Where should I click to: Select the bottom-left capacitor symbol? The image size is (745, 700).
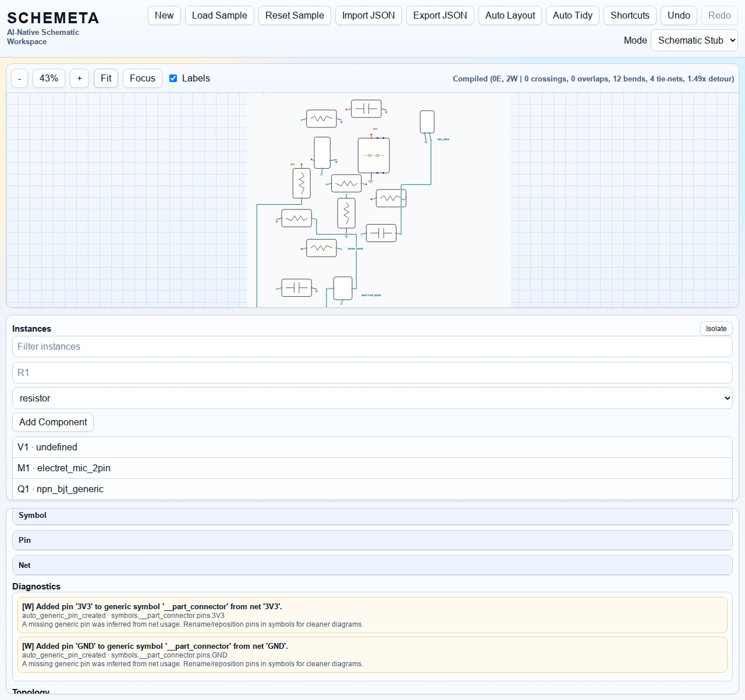tap(296, 288)
